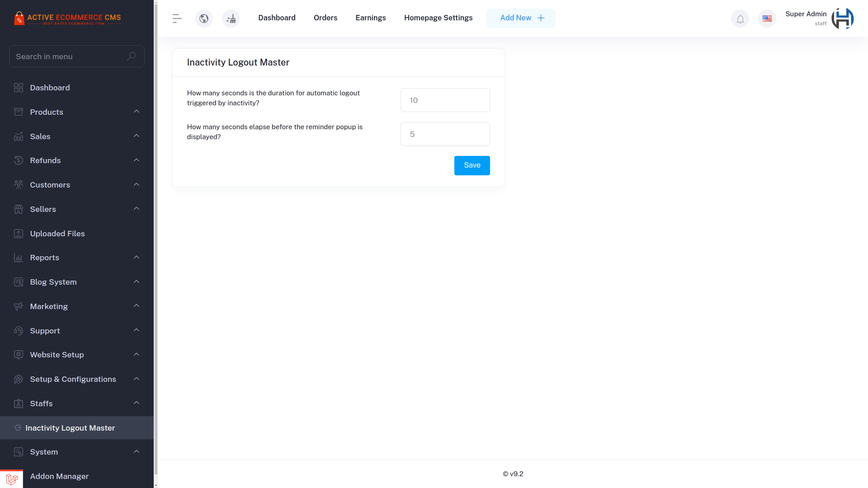Click the equalizer/filter icon in toolbar
Image resolution: width=868 pixels, height=488 pixels.
[x=177, y=18]
